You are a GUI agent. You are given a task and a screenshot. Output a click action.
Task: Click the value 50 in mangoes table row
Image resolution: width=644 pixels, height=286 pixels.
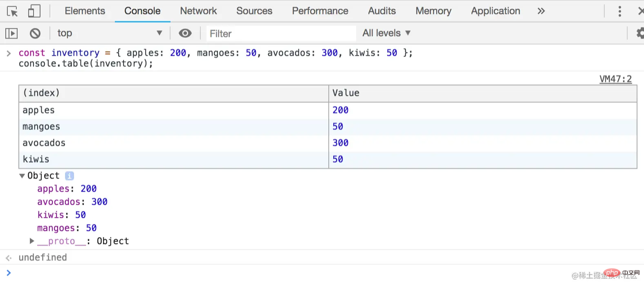338,126
